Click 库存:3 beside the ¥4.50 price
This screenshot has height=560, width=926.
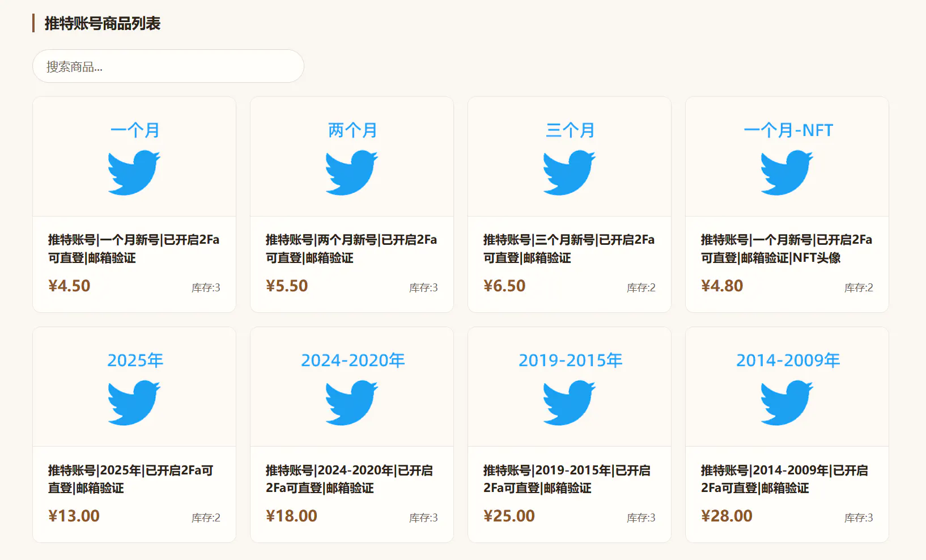[x=206, y=288]
